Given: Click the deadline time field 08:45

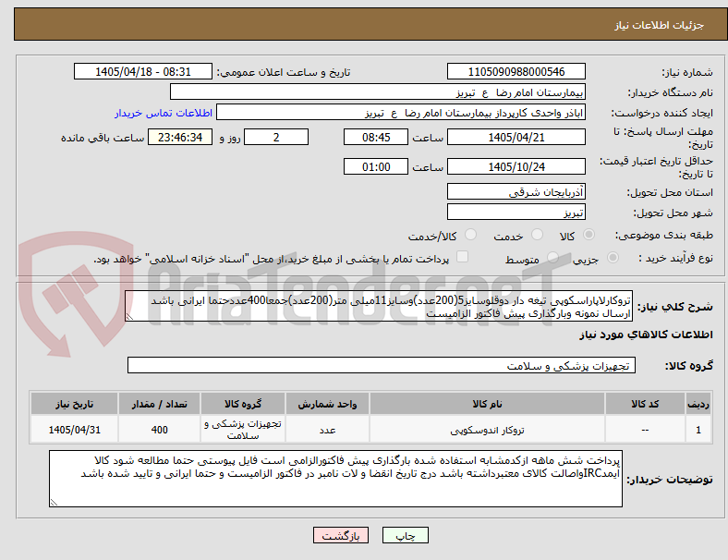Looking at the screenshot, I should coord(376,137).
